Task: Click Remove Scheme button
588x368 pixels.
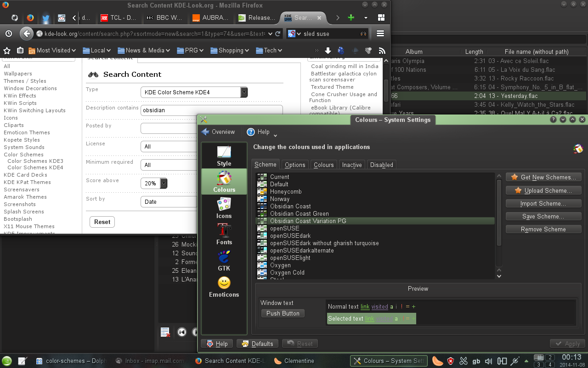Action: 543,229
